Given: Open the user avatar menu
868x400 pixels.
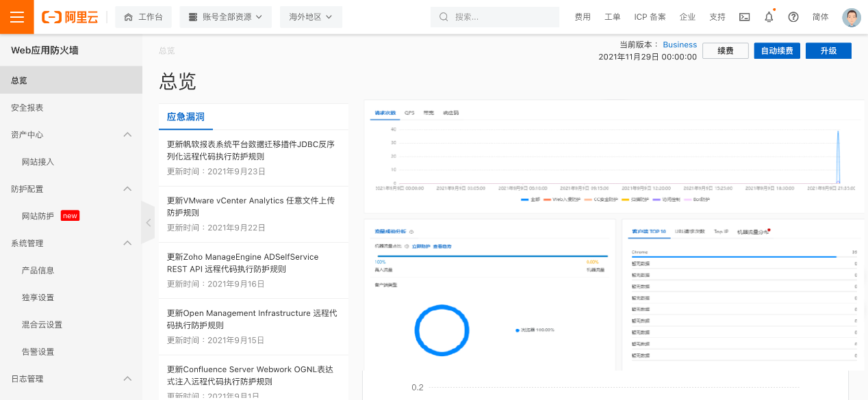Looking at the screenshot, I should 851,17.
